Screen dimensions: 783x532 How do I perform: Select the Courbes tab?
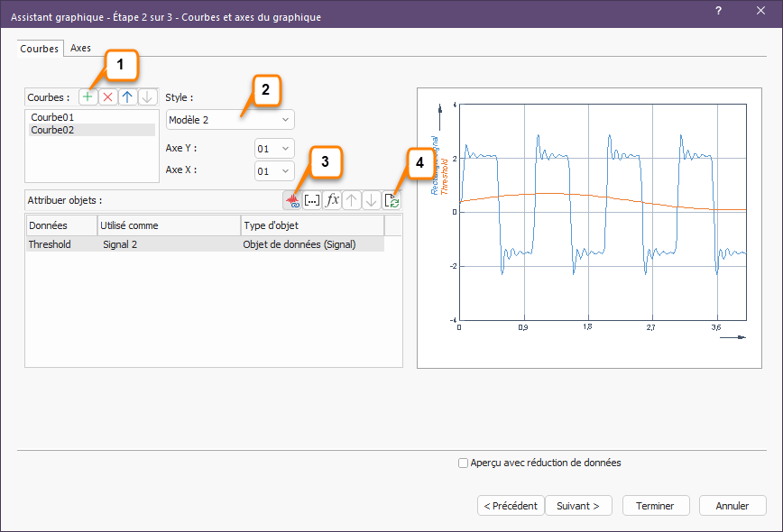(x=40, y=49)
